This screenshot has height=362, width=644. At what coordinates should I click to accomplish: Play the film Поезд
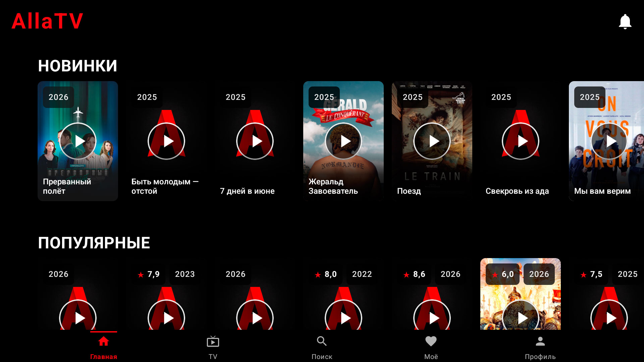click(x=432, y=141)
